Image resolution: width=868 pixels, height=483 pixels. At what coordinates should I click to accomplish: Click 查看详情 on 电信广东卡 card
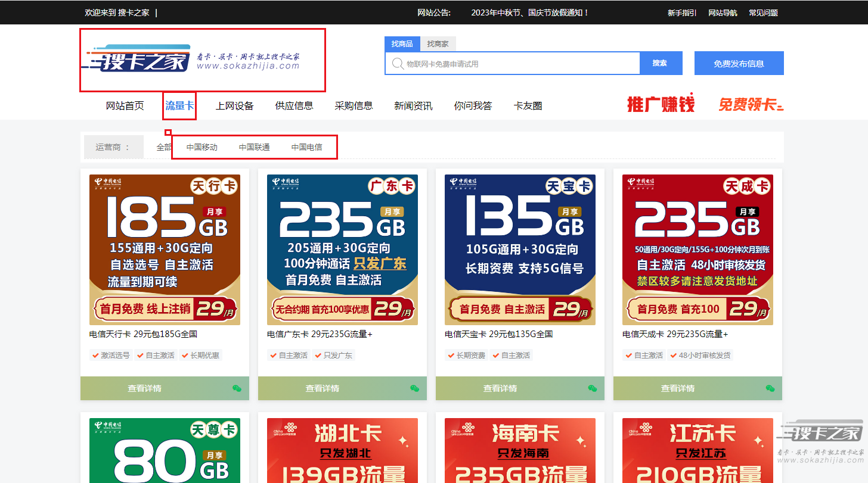click(323, 388)
